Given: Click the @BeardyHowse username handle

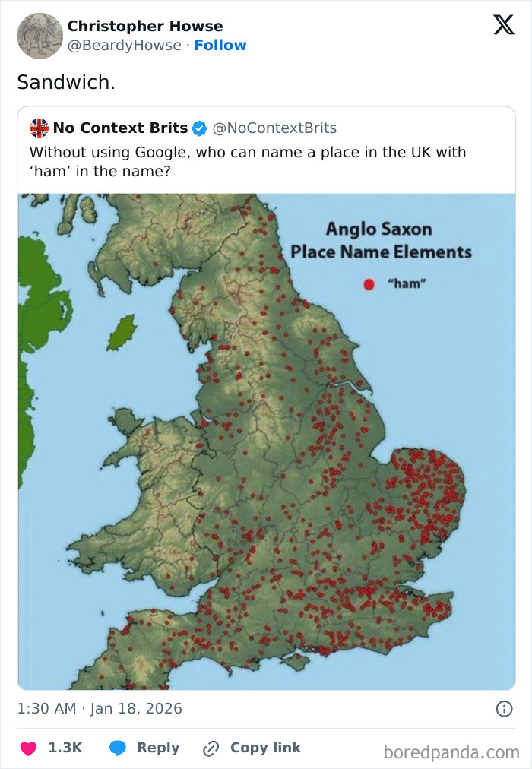Looking at the screenshot, I should click(124, 46).
